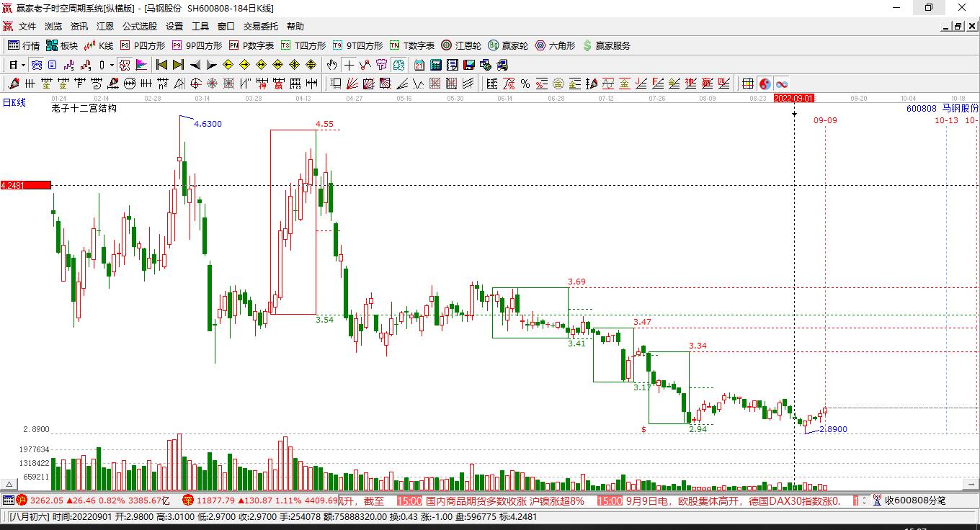Toggle the grid table icon
This screenshot has width=980, height=530.
748,84
